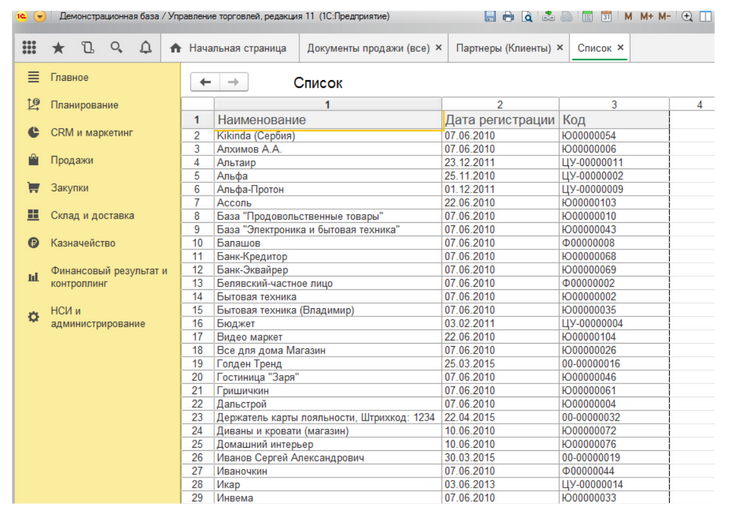Close the Список tab
The height and width of the screenshot is (517, 736).
click(621, 48)
